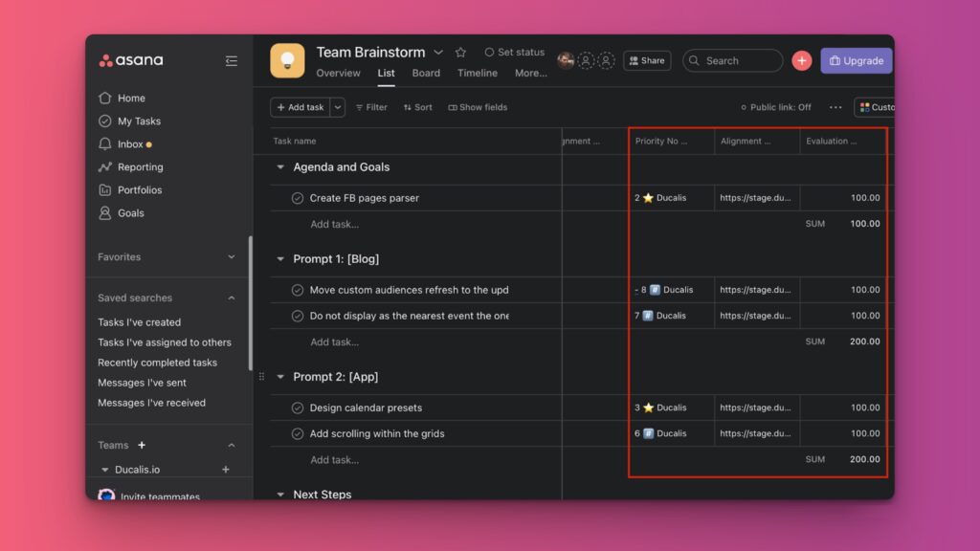Click inside the Search field

[x=732, y=60]
